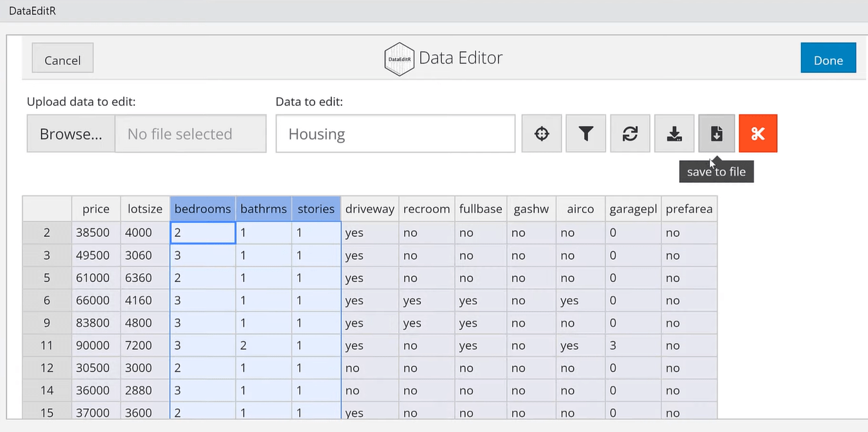The width and height of the screenshot is (868, 432).
Task: Focus the Housing data name field
Action: (396, 134)
